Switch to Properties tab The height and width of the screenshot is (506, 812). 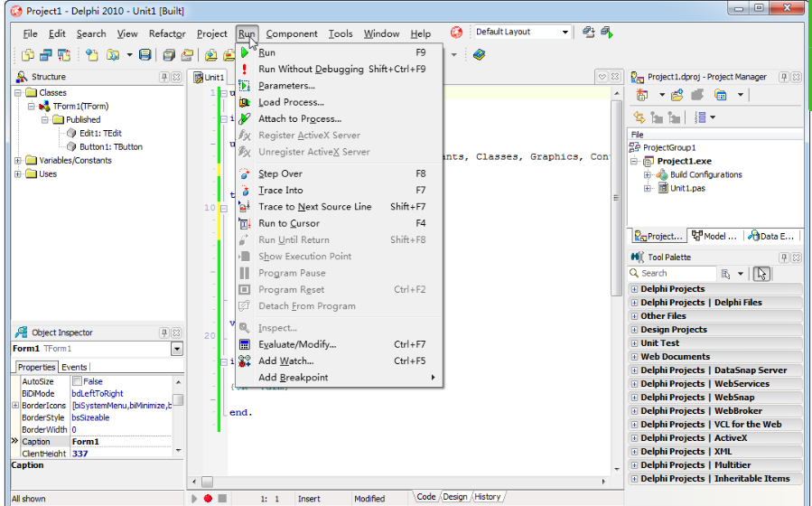click(36, 367)
